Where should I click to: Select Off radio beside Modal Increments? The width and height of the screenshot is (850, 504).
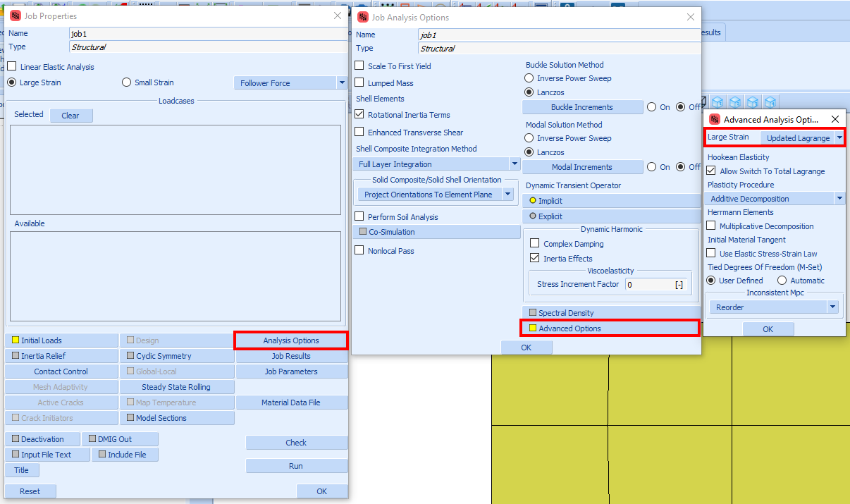tap(680, 167)
